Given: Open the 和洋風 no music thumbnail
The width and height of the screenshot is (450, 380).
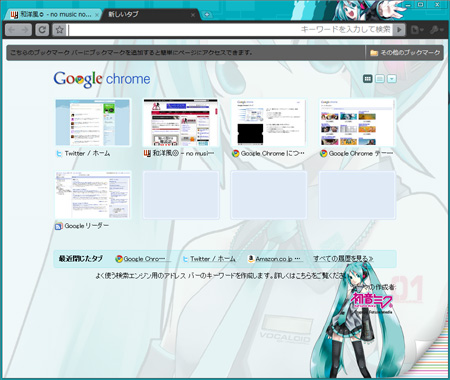Looking at the screenshot, I should [x=181, y=122].
